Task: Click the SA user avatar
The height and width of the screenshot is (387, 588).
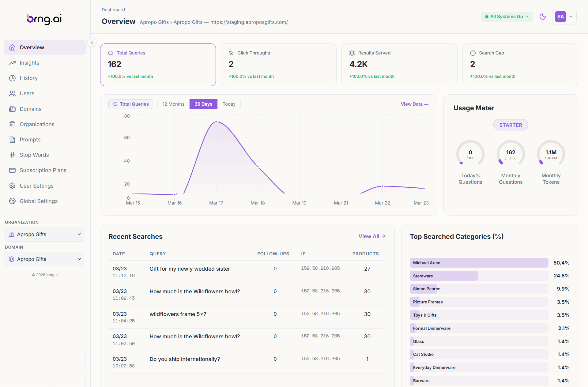Action: click(x=560, y=17)
